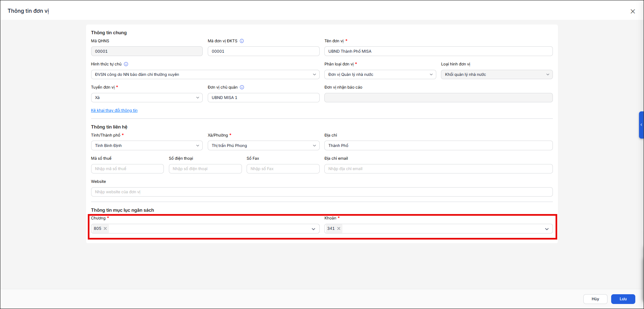Click the Mã số thuế input field
Image resolution: width=644 pixels, height=309 pixels.
pos(127,169)
